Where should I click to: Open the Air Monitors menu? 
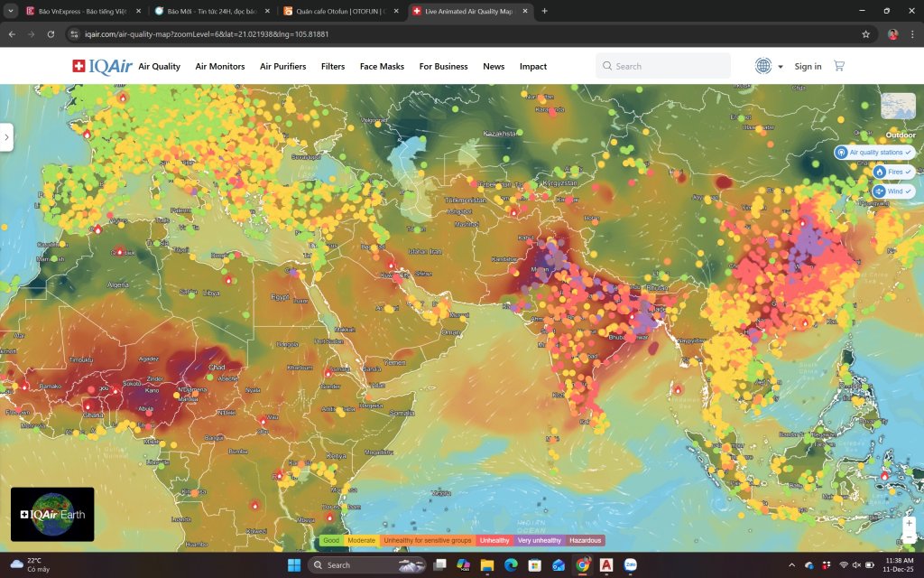(219, 65)
